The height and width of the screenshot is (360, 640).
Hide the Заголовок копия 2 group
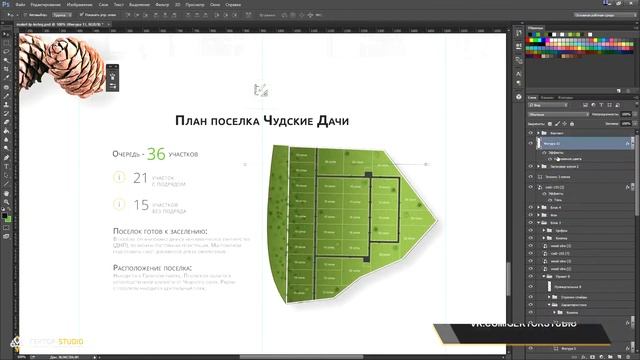click(x=531, y=167)
